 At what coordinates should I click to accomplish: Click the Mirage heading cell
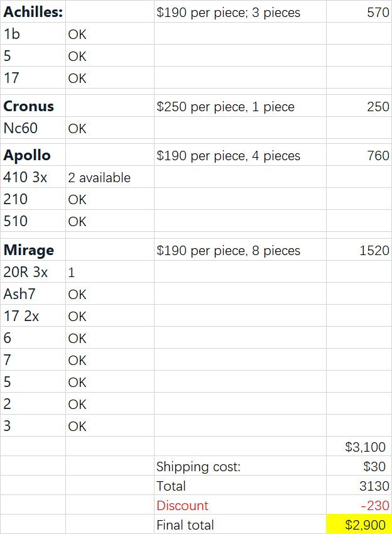coord(33,250)
